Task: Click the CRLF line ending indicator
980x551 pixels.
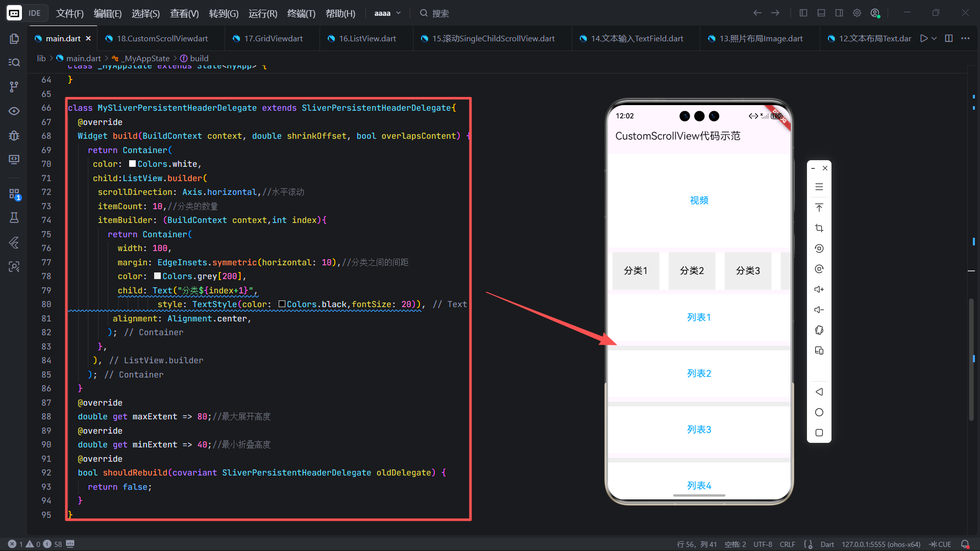Action: point(787,544)
